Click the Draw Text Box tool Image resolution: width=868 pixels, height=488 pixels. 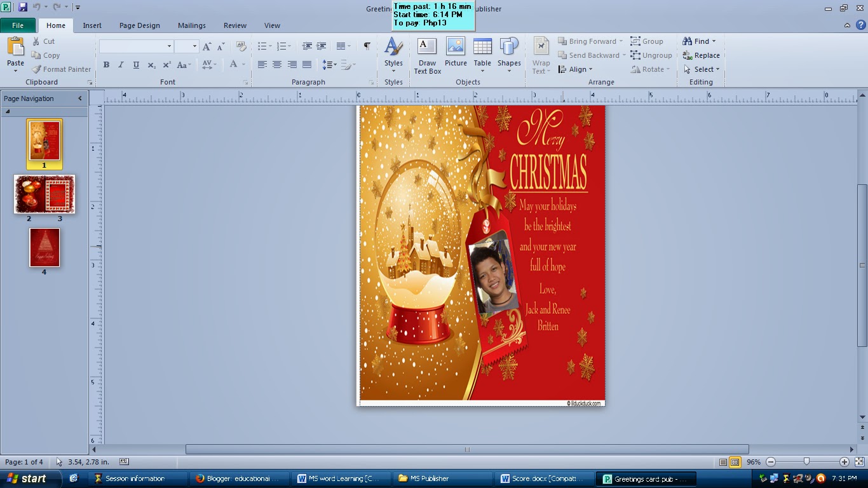tap(427, 56)
